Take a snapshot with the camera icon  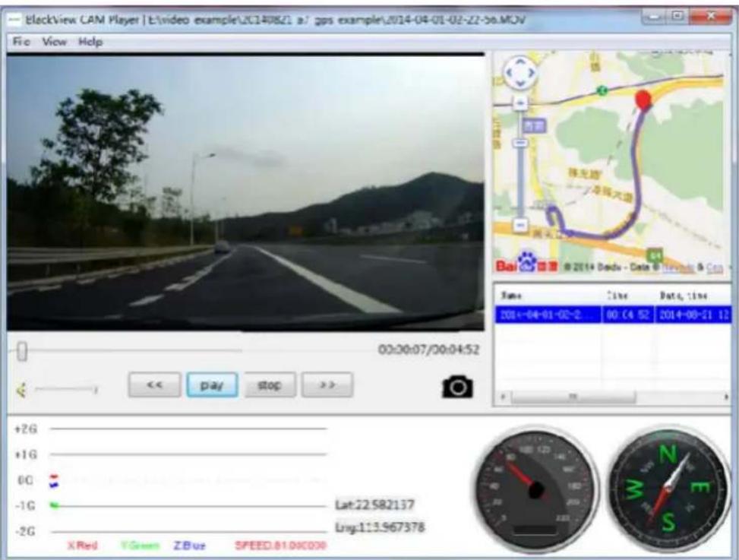[x=457, y=387]
